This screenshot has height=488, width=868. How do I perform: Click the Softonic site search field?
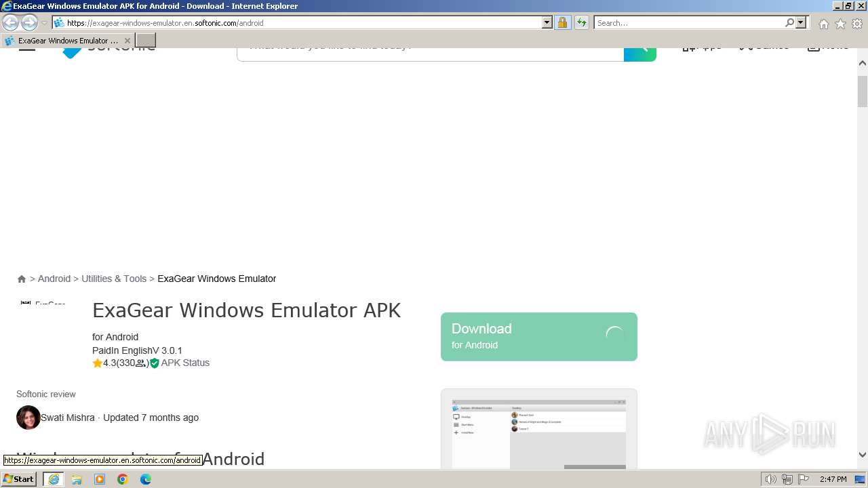[430, 54]
